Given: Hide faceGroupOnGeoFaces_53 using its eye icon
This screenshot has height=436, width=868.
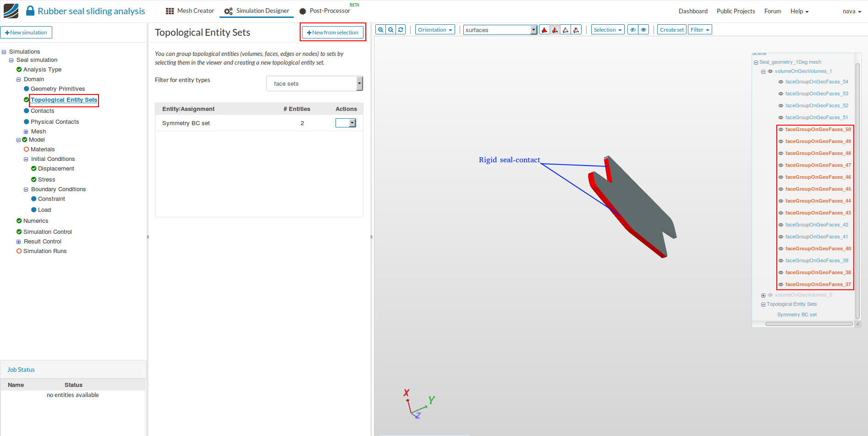Looking at the screenshot, I should [x=781, y=94].
